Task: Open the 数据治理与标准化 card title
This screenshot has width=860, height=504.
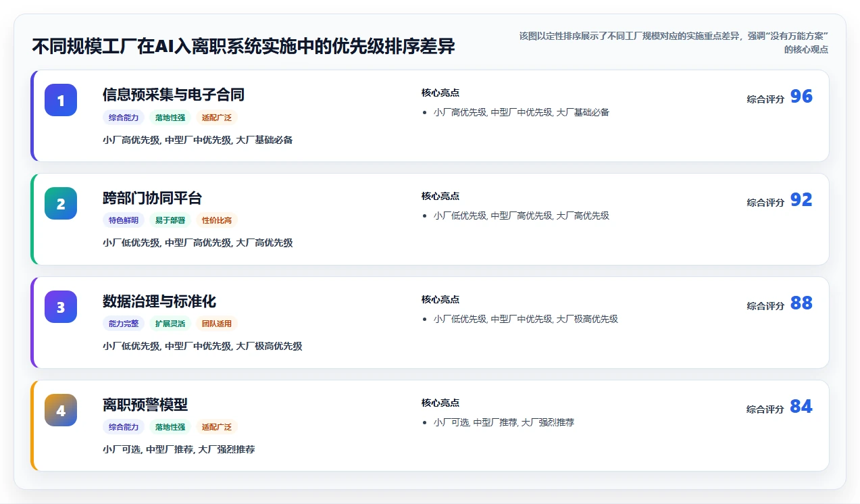Action: click(159, 301)
